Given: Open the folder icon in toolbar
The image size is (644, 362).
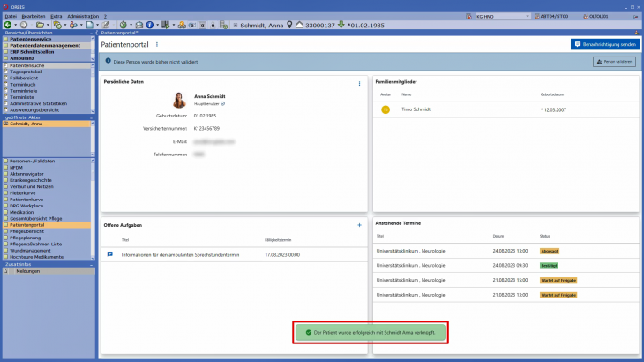Looking at the screenshot, I should (x=41, y=25).
